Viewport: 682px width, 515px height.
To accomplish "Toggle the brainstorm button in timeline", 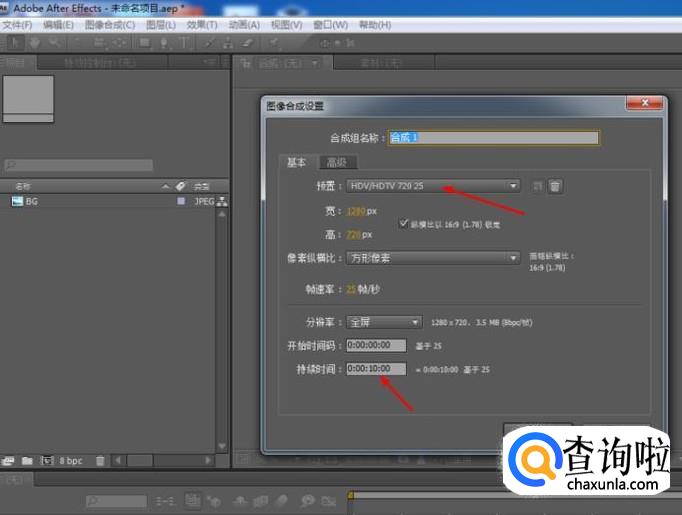I will (x=308, y=501).
